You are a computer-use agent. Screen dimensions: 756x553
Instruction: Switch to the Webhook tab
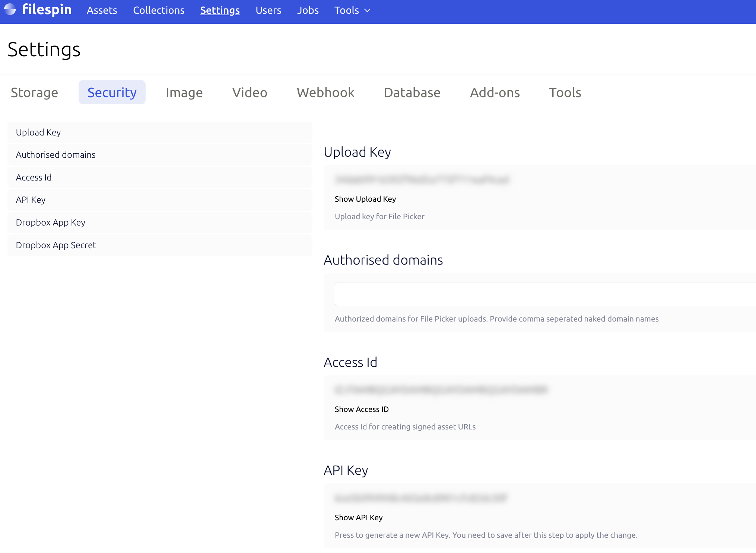click(x=325, y=92)
